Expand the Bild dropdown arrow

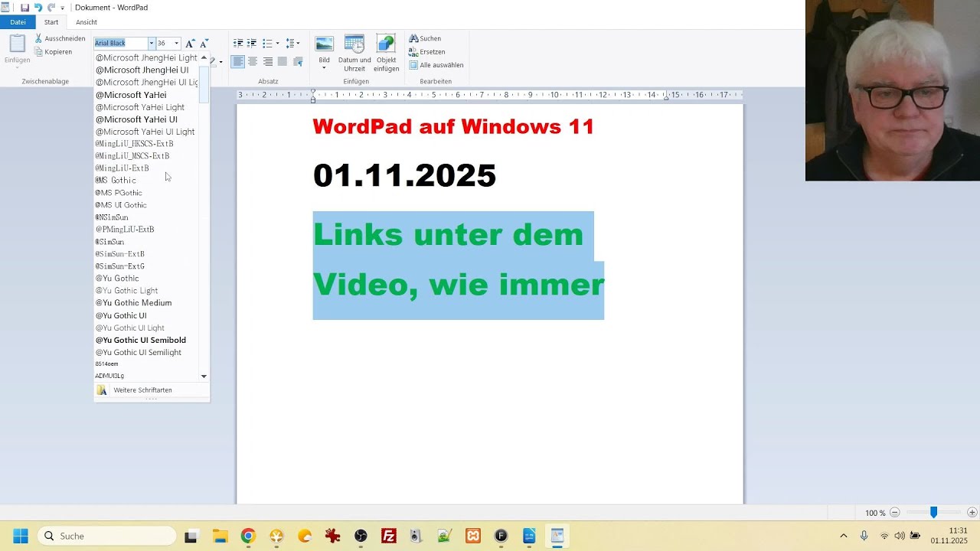tap(325, 67)
